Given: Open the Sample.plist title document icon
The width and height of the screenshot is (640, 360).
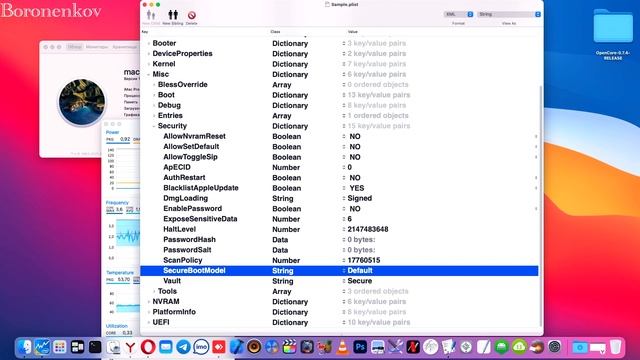Looking at the screenshot, I should click(x=327, y=4).
